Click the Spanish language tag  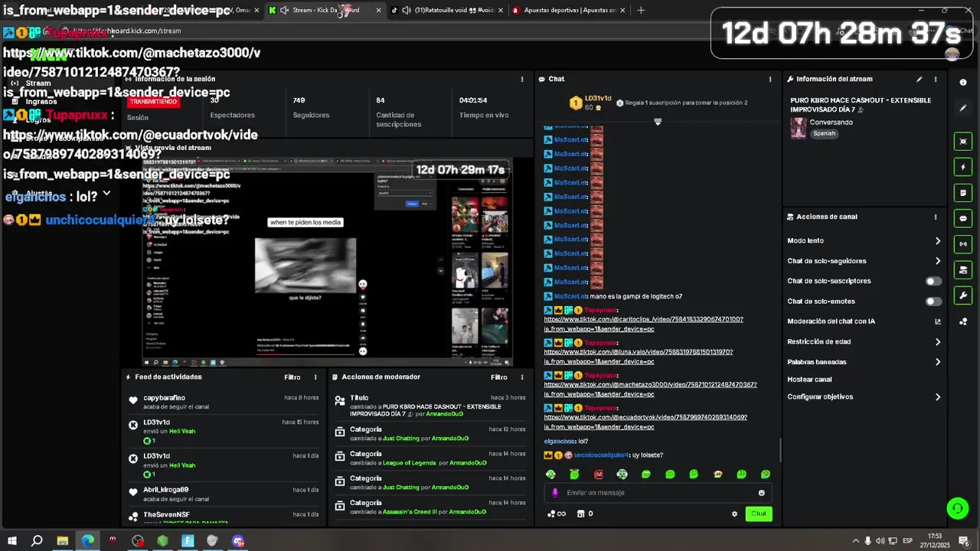pyautogui.click(x=824, y=133)
